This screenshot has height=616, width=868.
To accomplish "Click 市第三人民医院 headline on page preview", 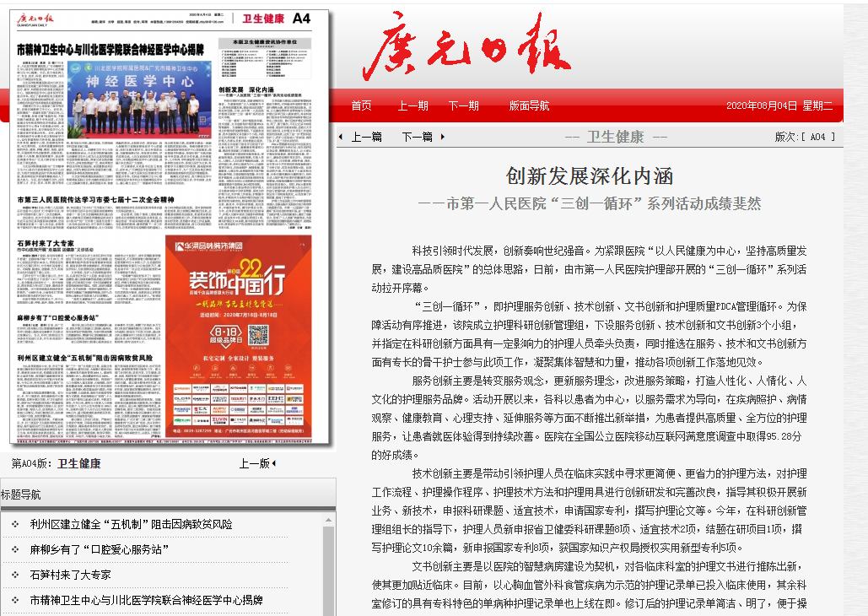I will pos(95,201).
